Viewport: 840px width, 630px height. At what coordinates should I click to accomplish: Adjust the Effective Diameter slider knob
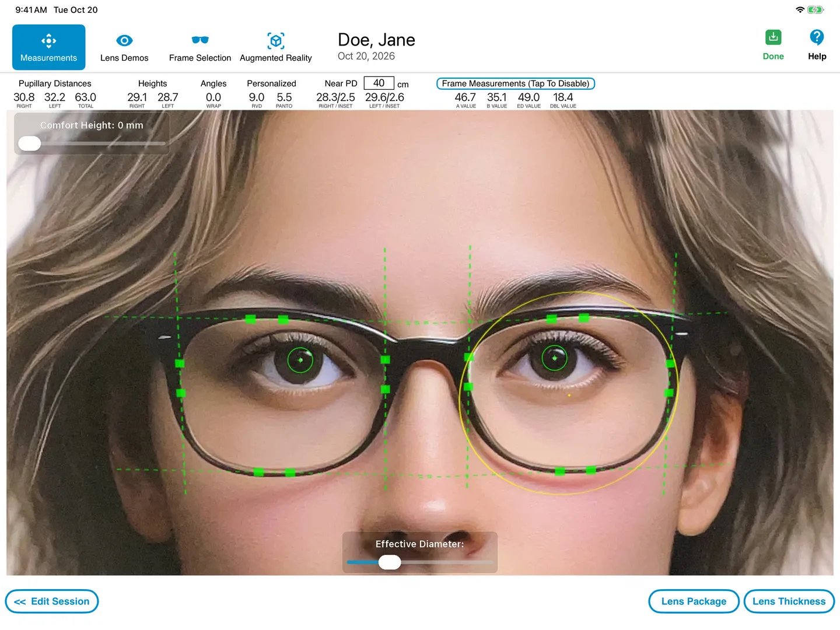pyautogui.click(x=390, y=562)
